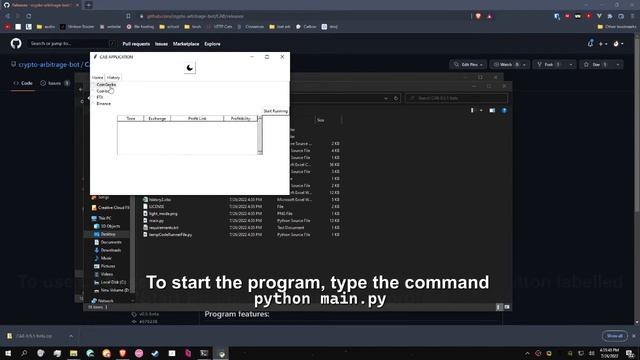Viewport: 640px width, 360px height.
Task: Open the GitHub logo home link
Action: [16, 43]
